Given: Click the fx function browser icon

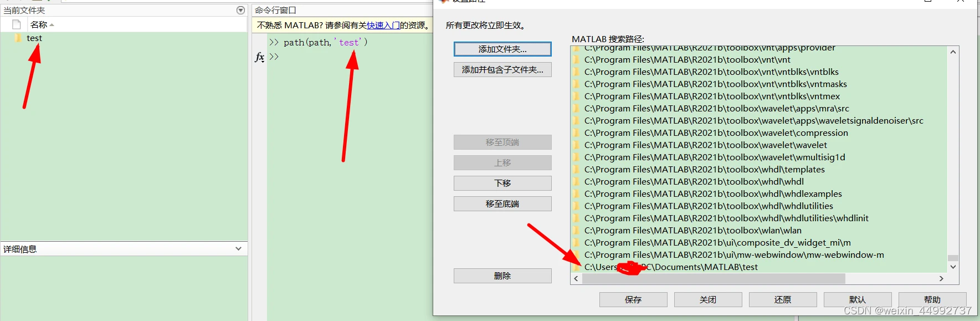Looking at the screenshot, I should (x=260, y=57).
